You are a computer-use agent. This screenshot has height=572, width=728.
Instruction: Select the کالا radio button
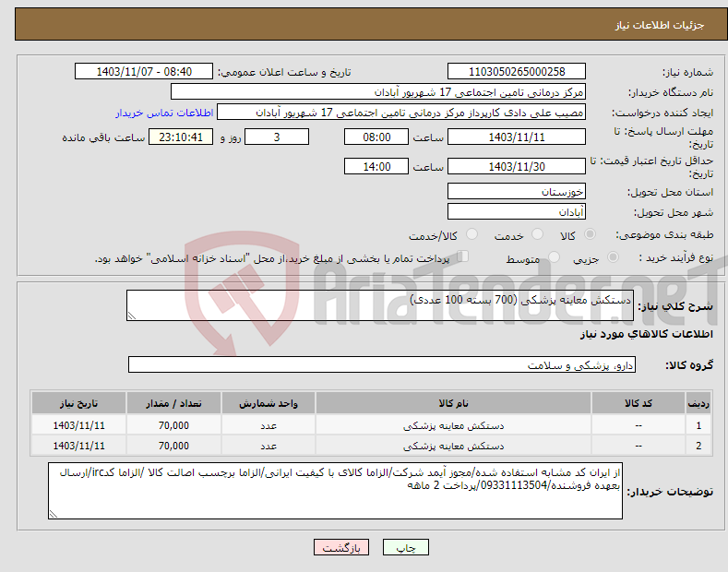click(590, 234)
